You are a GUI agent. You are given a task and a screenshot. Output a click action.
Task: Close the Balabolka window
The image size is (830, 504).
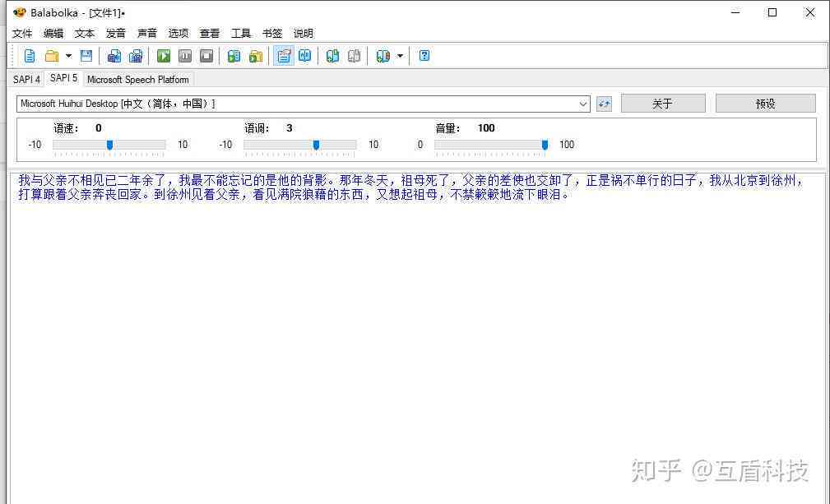click(x=810, y=12)
